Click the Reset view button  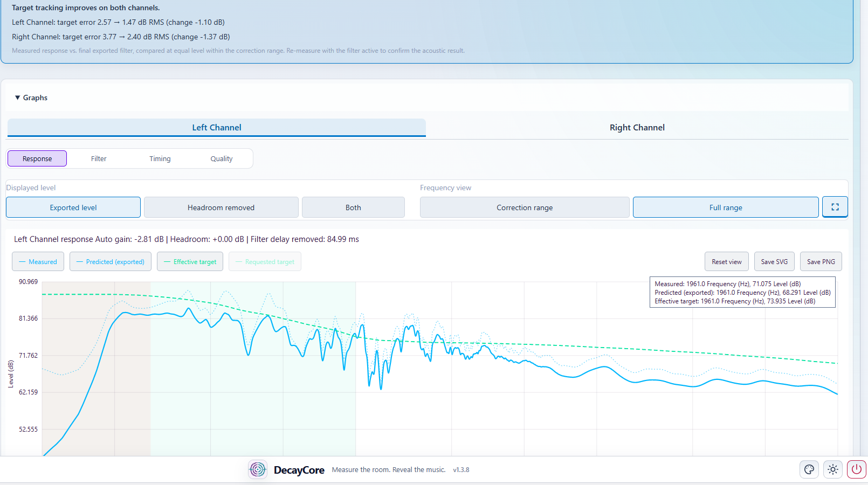pyautogui.click(x=726, y=262)
